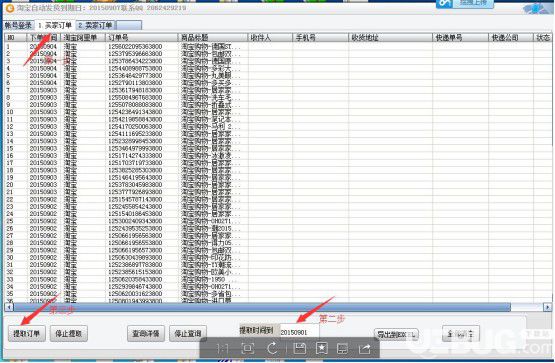555x363 pixels.
Task: Click the horizontal scrollbar thumb under the table
Action: click(x=262, y=307)
